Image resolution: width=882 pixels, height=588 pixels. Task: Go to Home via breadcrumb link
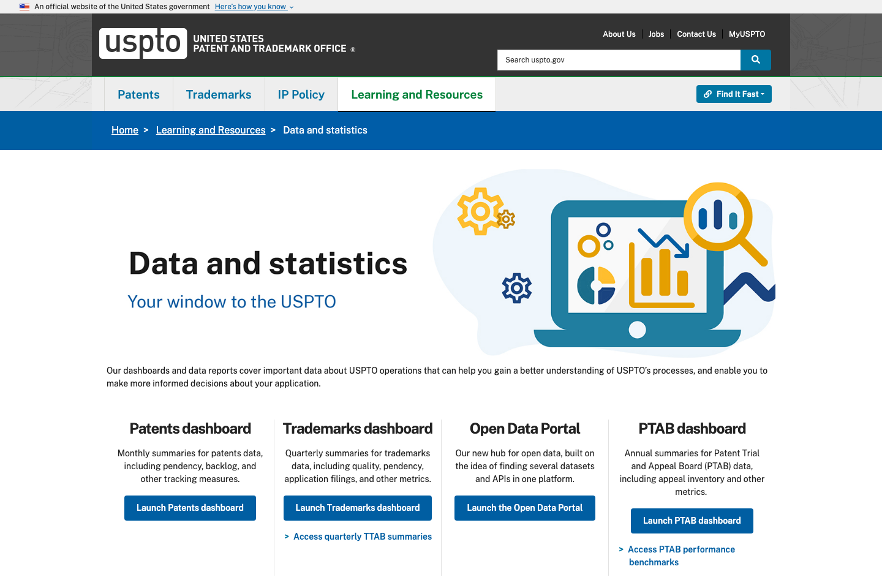(124, 130)
